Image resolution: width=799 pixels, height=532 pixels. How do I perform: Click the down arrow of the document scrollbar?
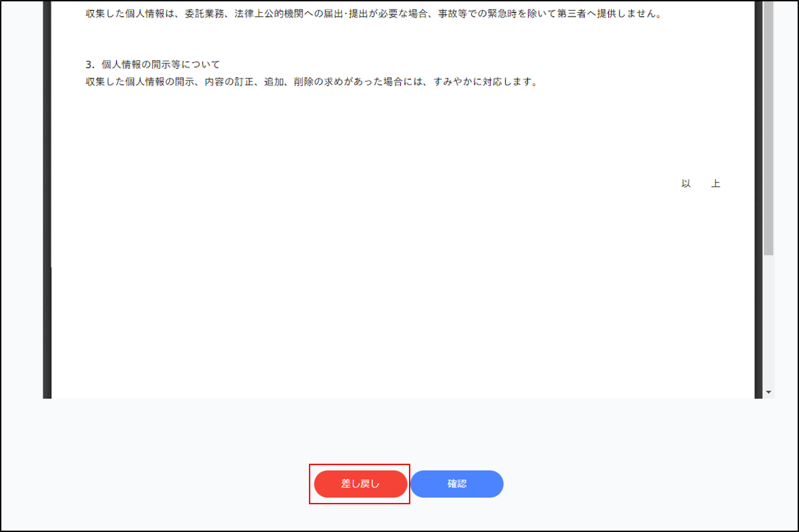[x=769, y=392]
